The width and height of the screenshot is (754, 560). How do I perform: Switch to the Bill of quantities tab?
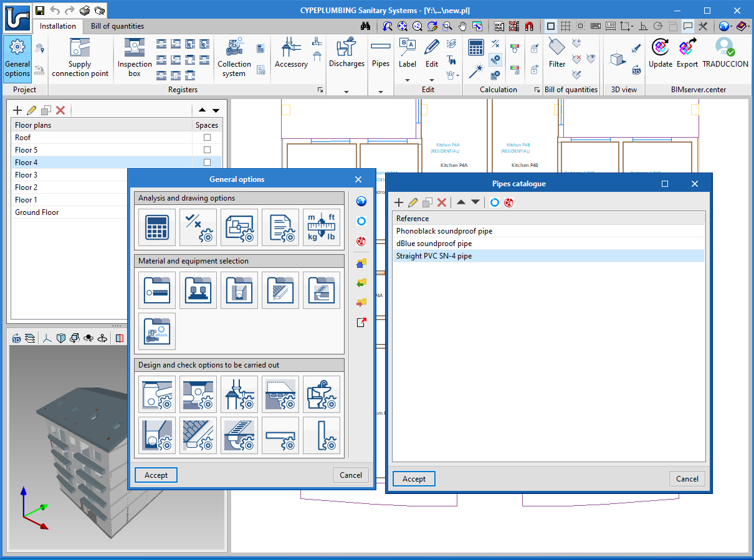tap(117, 26)
